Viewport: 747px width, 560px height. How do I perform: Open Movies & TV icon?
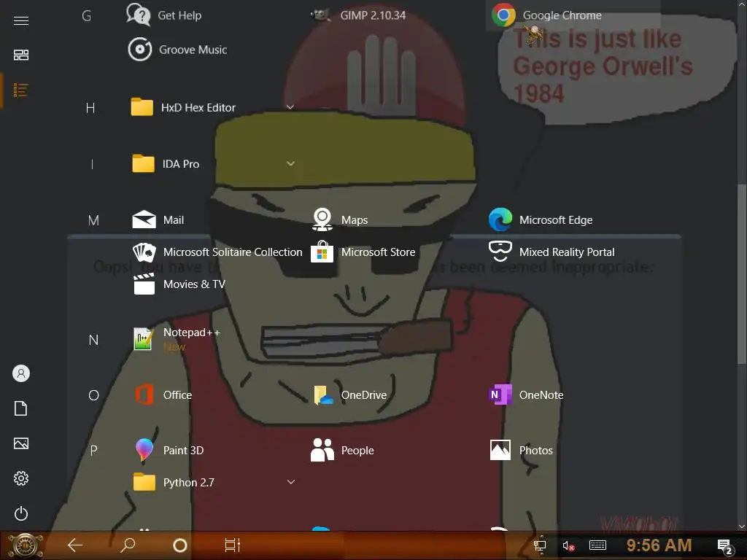pyautogui.click(x=144, y=284)
